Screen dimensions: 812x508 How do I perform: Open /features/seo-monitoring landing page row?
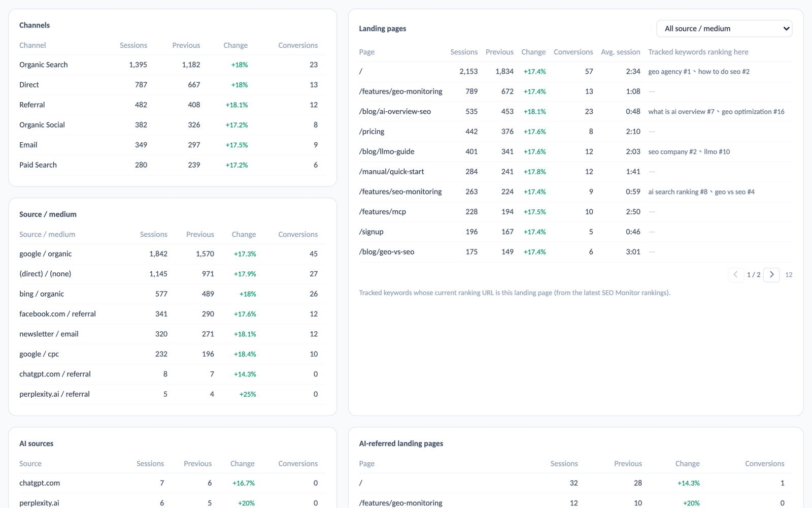[576, 192]
